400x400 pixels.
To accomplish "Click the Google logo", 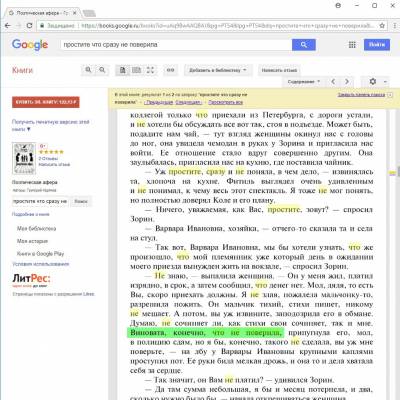I will coord(30,44).
